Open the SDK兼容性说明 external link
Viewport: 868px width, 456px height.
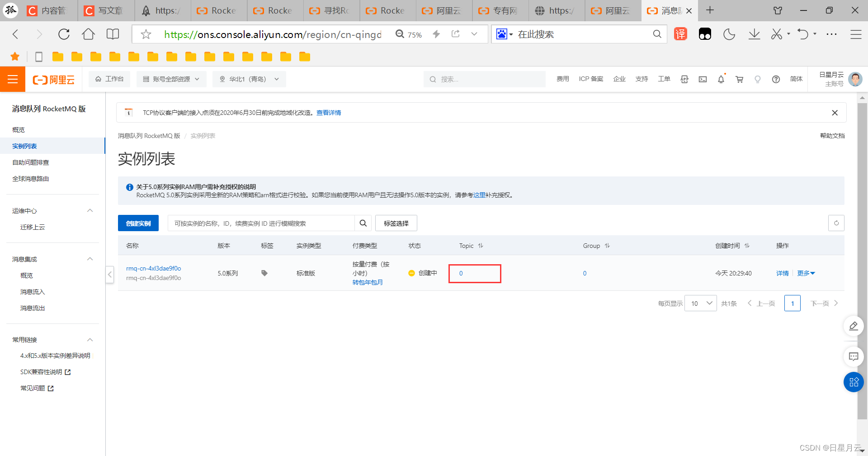pos(45,372)
